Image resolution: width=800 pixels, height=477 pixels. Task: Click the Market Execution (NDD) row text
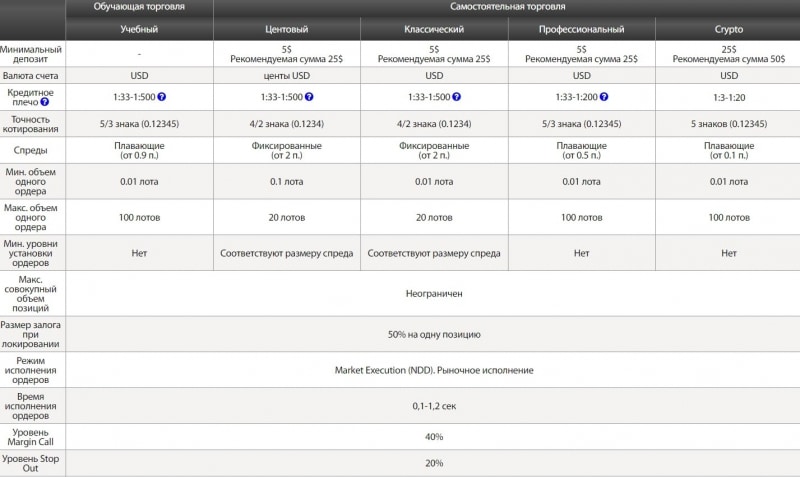(x=434, y=370)
